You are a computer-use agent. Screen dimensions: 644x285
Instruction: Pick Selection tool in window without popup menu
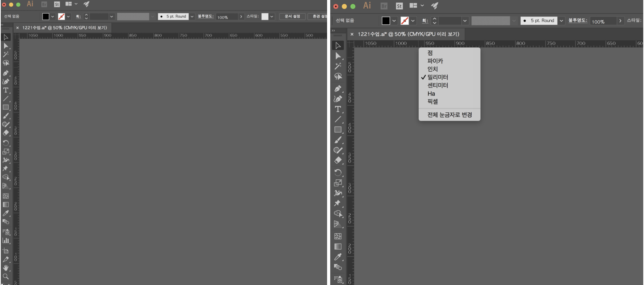pos(6,37)
